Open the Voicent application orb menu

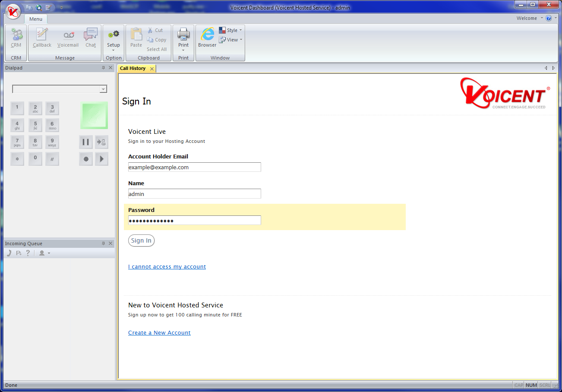pyautogui.click(x=14, y=12)
